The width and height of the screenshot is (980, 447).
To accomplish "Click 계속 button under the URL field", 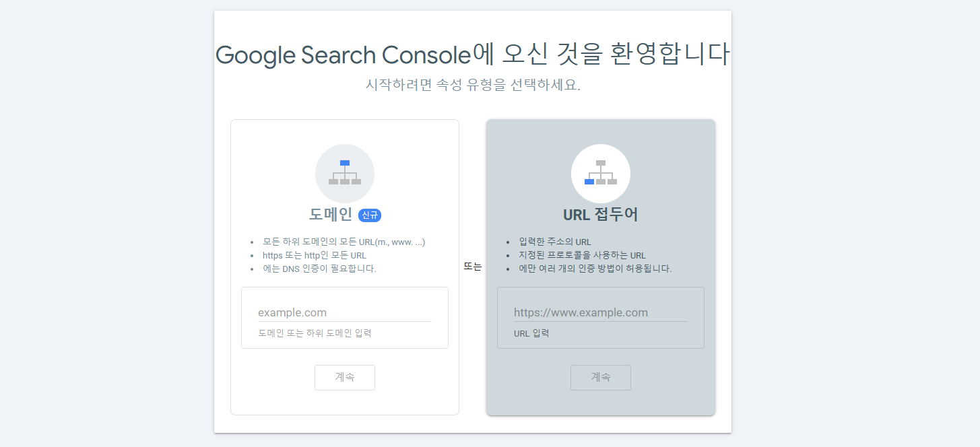I will click(x=601, y=377).
